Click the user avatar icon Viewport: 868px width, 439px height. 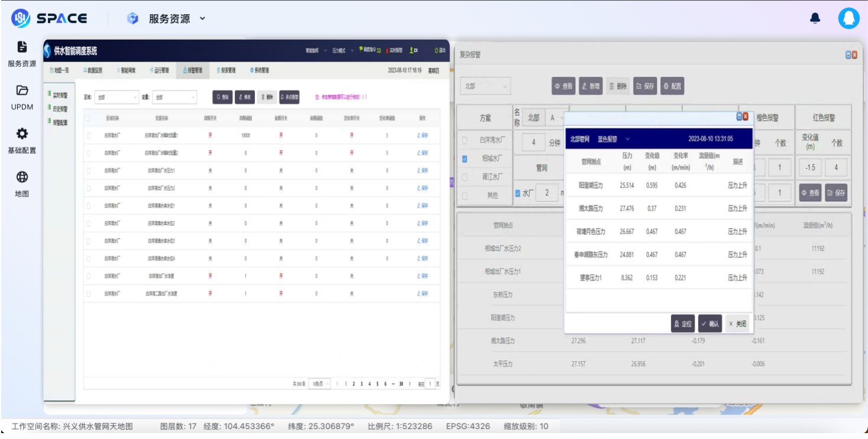point(848,18)
